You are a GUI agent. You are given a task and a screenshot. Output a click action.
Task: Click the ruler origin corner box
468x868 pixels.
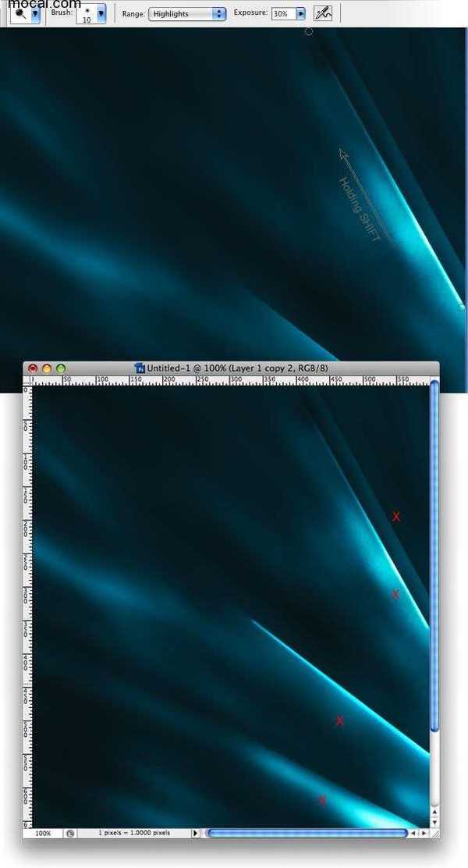tap(27, 380)
